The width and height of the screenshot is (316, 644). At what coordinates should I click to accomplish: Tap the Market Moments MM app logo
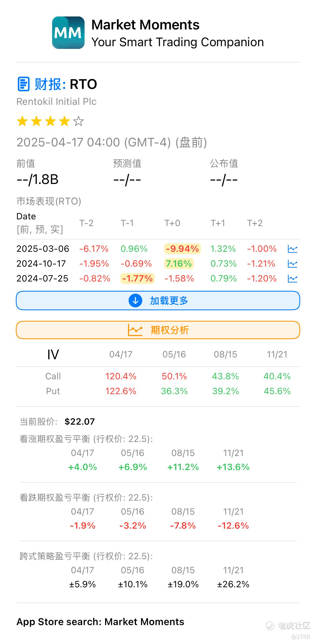(68, 33)
